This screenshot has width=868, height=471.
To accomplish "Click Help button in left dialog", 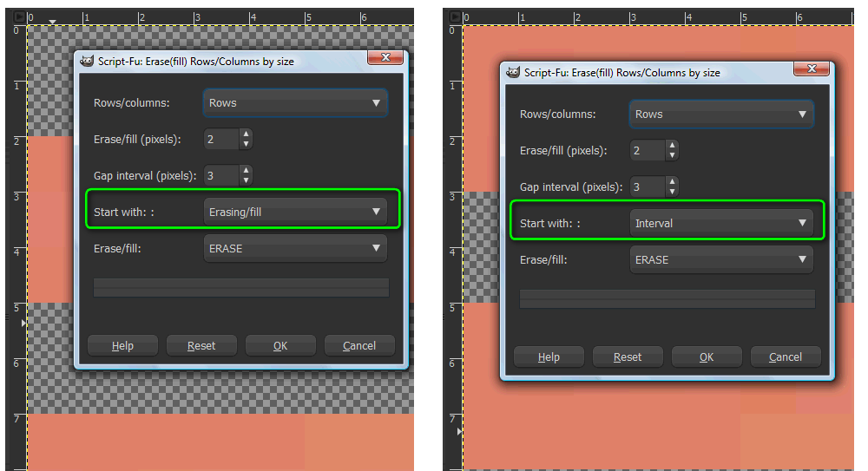I will coord(122,346).
